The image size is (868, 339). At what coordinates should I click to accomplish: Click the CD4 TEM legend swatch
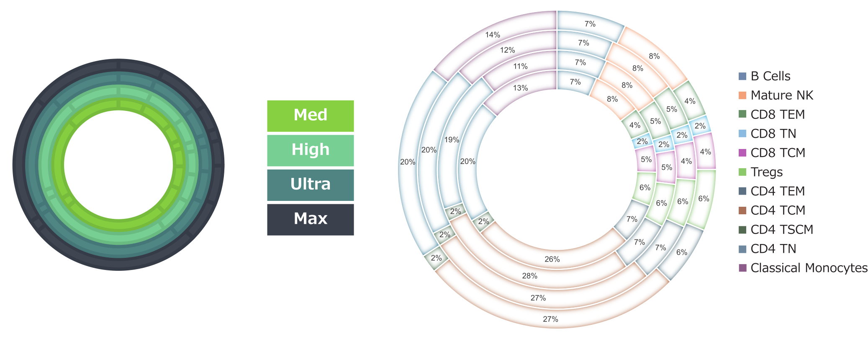pyautogui.click(x=742, y=191)
